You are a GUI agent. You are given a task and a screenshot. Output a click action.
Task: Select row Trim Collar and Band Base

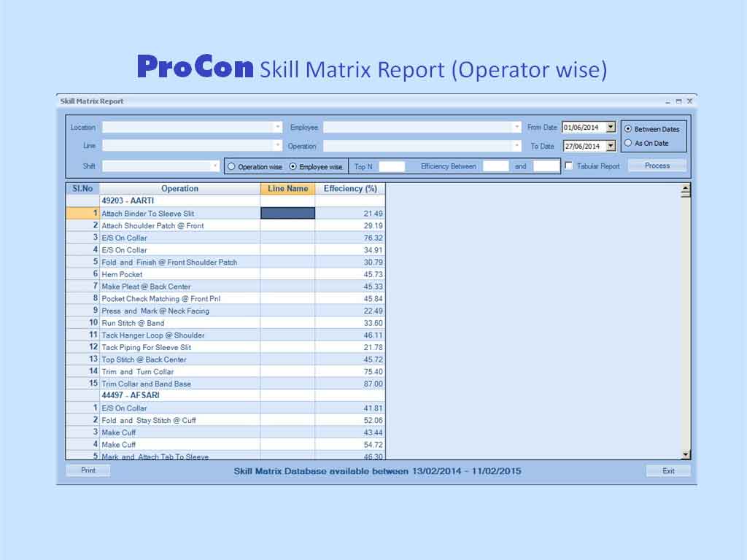click(225, 384)
